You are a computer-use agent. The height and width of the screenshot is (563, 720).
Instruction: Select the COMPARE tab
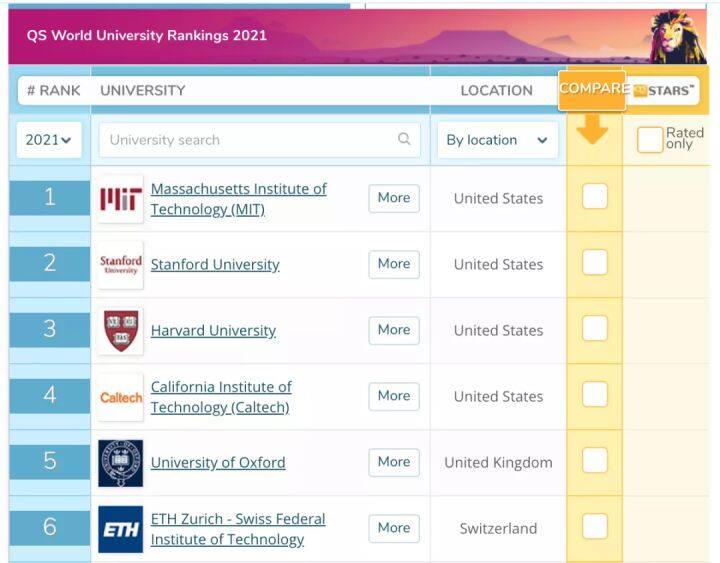592,90
